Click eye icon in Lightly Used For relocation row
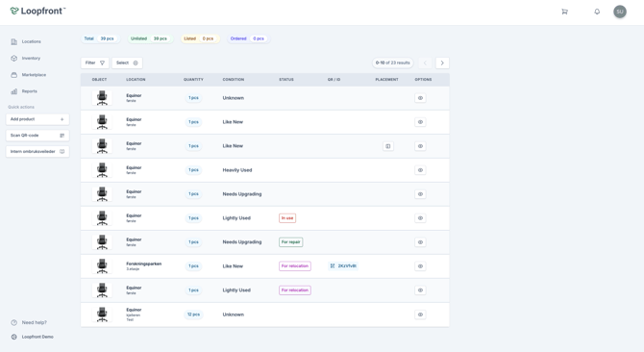Image resolution: width=644 pixels, height=352 pixels. pos(420,290)
